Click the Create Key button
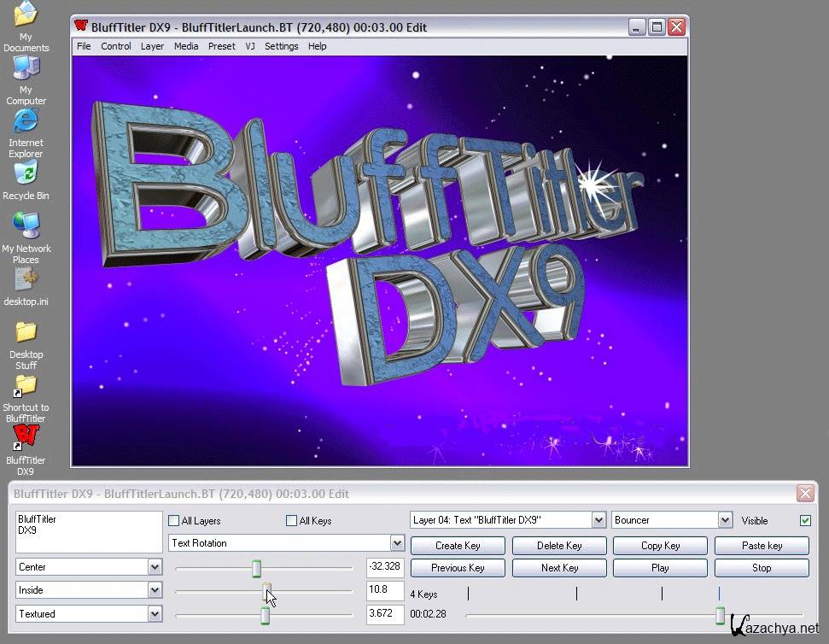The height and width of the screenshot is (644, 829). pos(458,546)
